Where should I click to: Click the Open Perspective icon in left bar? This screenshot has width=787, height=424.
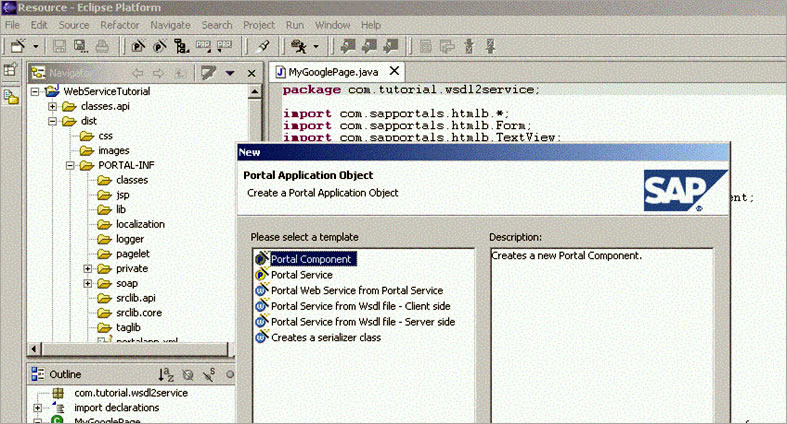[x=11, y=70]
